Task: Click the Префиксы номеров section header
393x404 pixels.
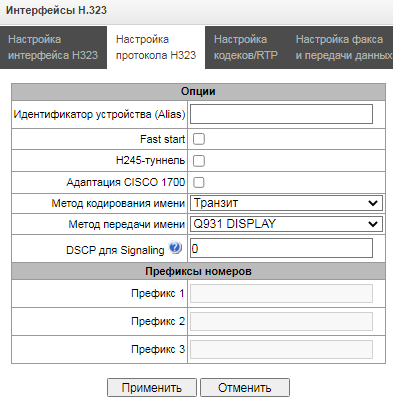Action: tap(198, 271)
